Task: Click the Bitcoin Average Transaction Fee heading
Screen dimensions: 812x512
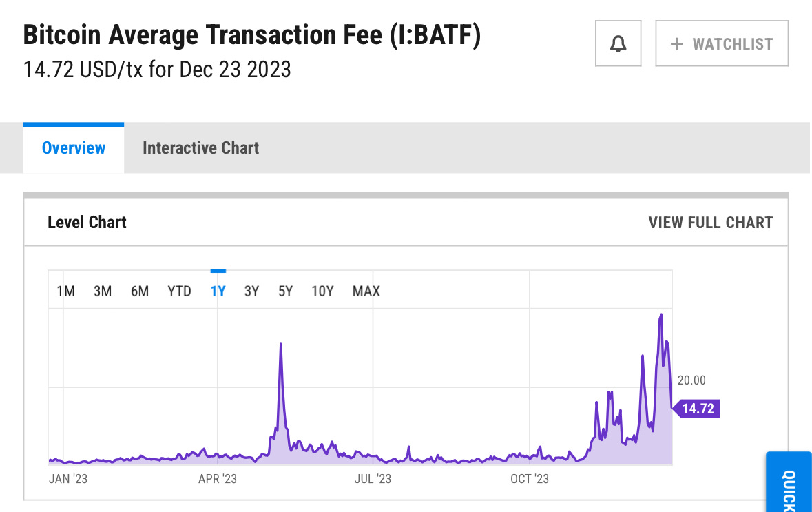Action: click(252, 35)
